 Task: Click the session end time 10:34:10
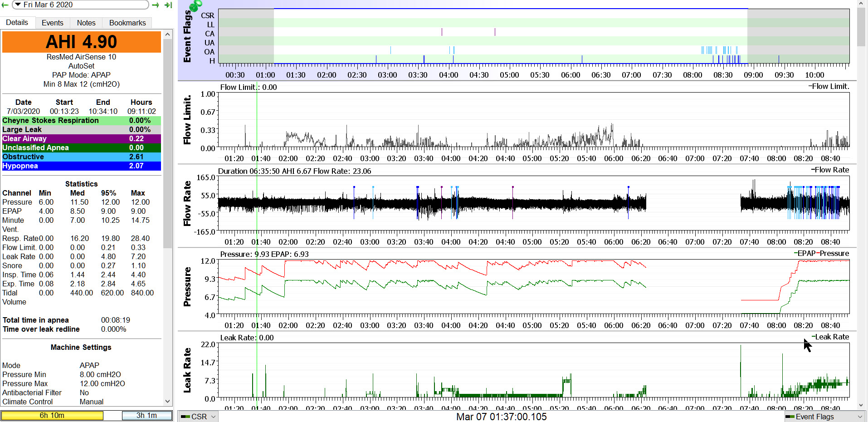[103, 111]
